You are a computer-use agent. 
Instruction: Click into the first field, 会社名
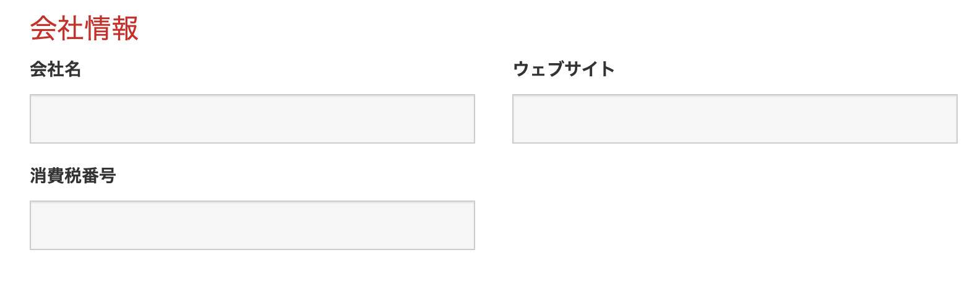tap(252, 119)
